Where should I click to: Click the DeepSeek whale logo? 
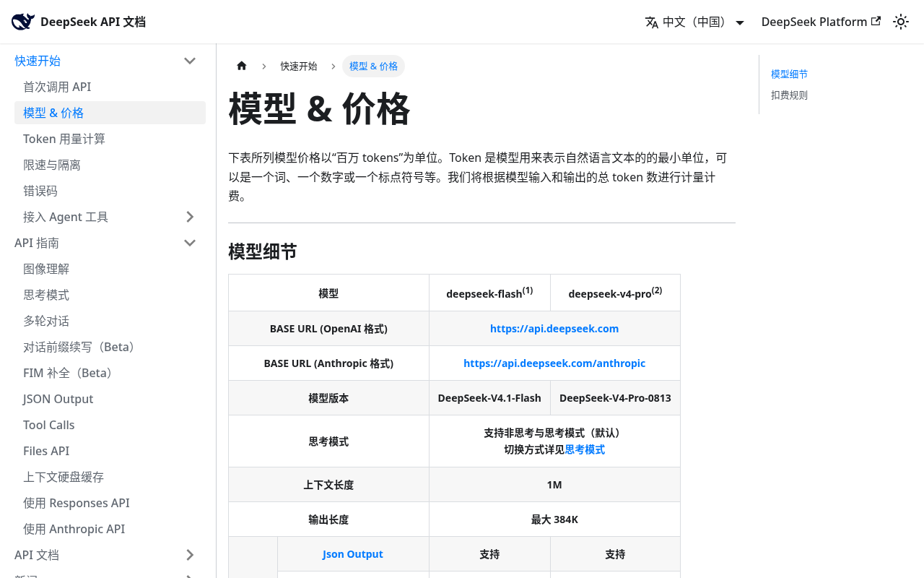pyautogui.click(x=23, y=22)
